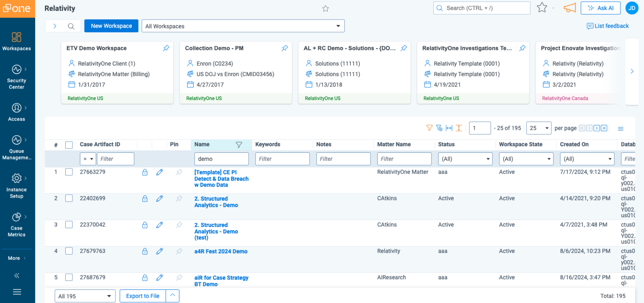644x303 pixels.
Task: Sort by Matter Name column header
Action: [394, 145]
